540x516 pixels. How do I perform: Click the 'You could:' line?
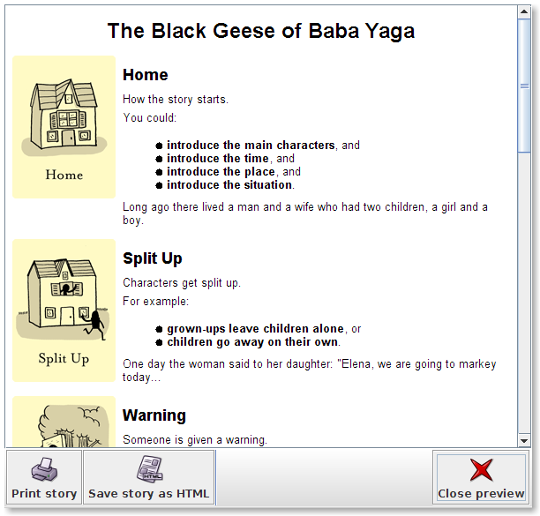tap(150, 118)
